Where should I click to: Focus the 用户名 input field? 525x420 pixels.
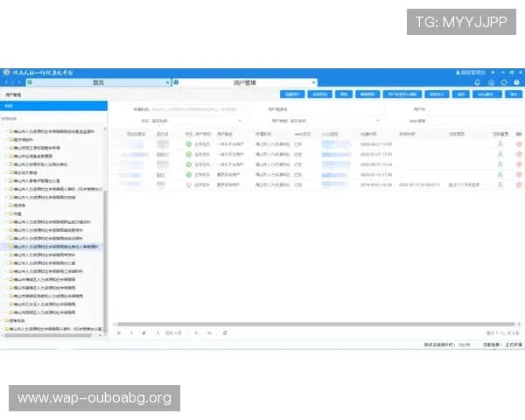(x=475, y=109)
